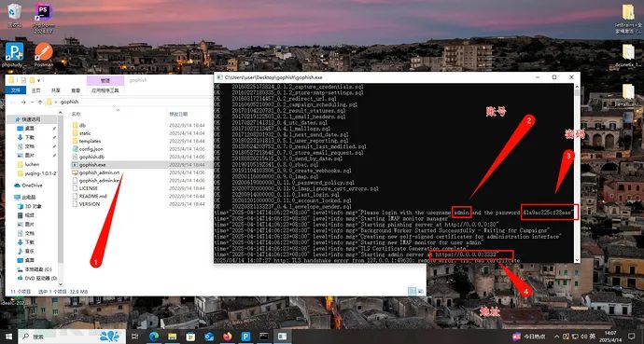Open yuqing-1.0.1-2 folder in Quick access

tap(36, 173)
